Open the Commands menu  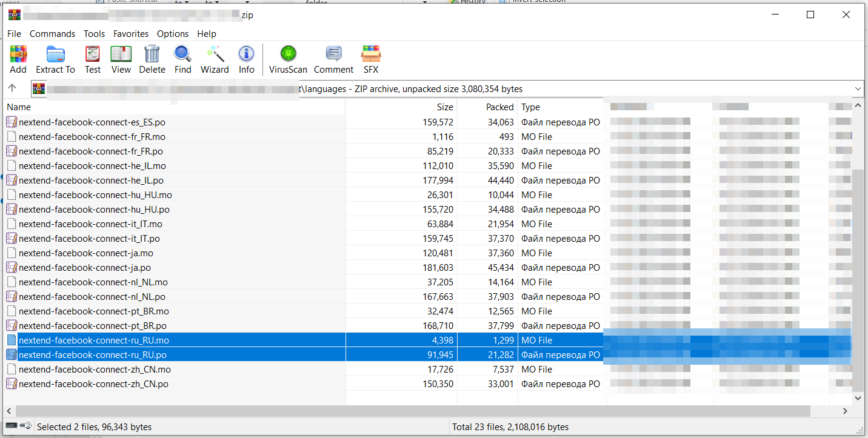point(53,34)
